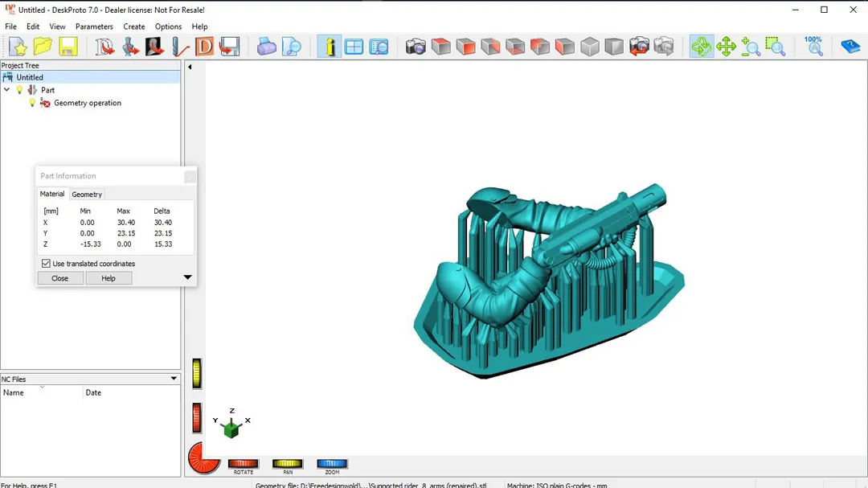Click the Items Visible list icon

click(x=379, y=47)
